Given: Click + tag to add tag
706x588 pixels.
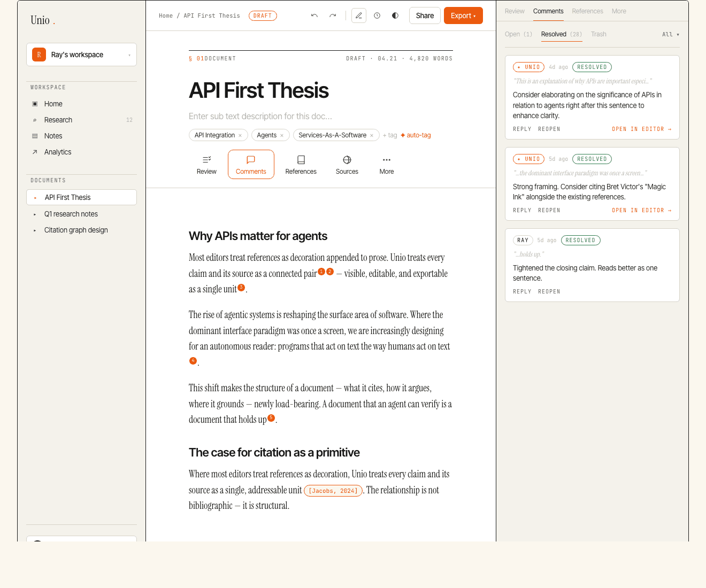Looking at the screenshot, I should click(x=390, y=135).
